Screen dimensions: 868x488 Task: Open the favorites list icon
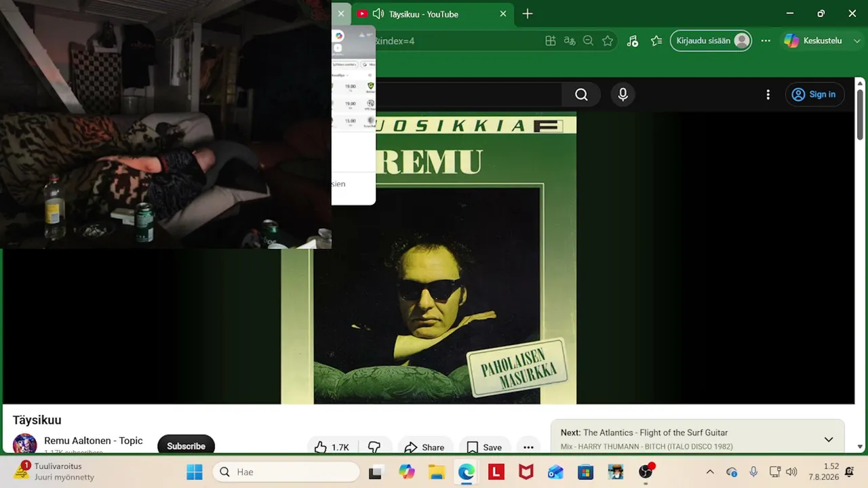click(656, 41)
